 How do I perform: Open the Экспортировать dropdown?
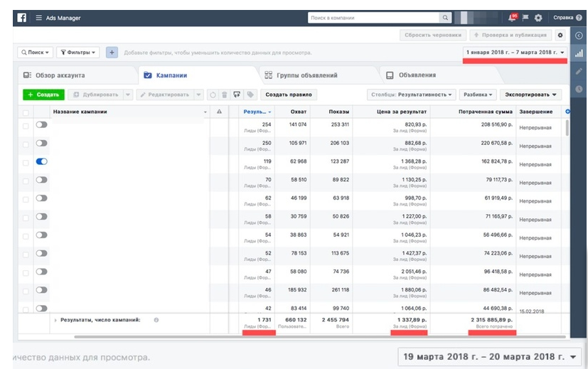(x=530, y=95)
